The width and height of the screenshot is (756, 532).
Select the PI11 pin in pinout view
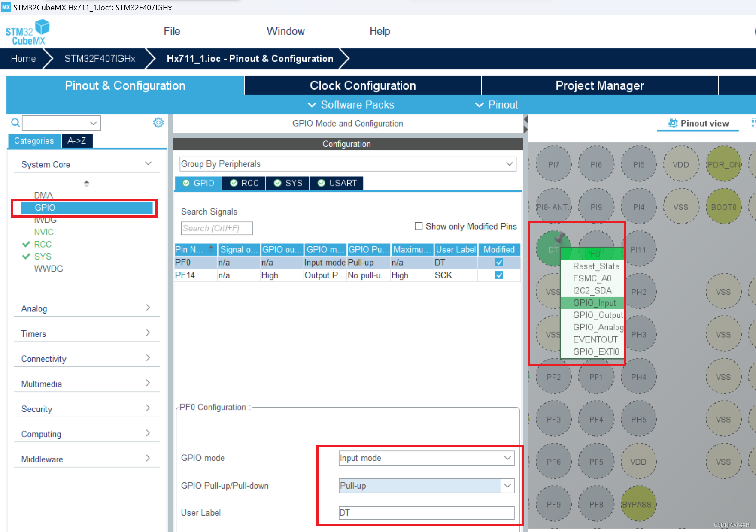coord(639,250)
